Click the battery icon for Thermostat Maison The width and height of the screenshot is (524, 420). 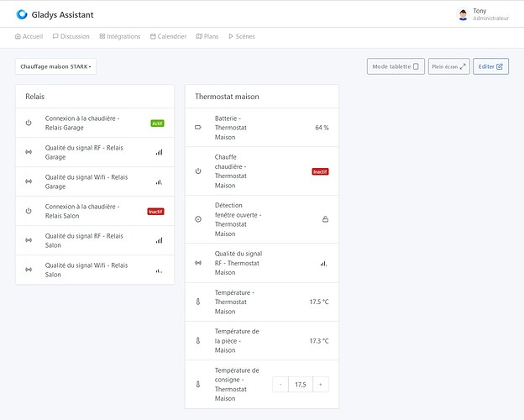click(198, 128)
